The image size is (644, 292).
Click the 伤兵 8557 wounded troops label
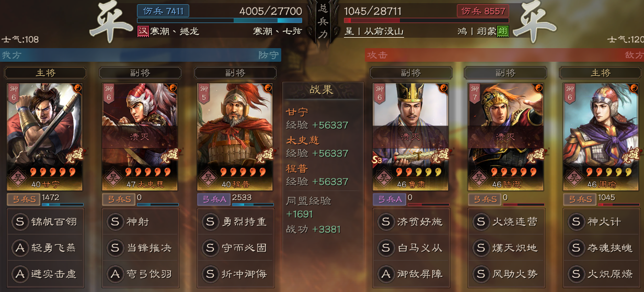pos(482,10)
